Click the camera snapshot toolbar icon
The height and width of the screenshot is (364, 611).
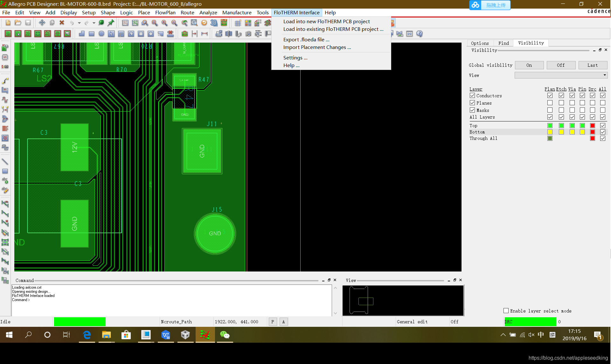coord(248,34)
